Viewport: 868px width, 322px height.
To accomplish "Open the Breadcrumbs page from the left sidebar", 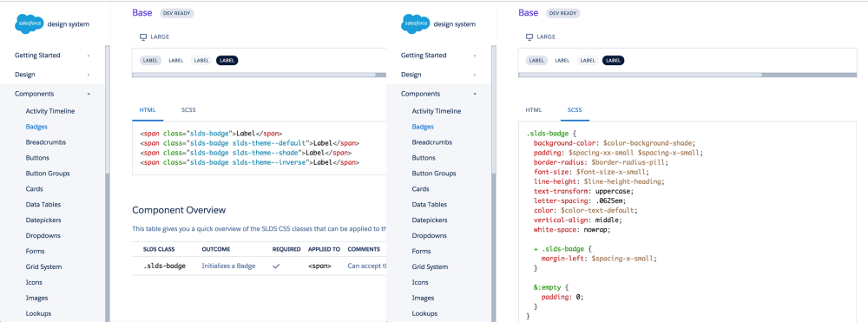I will click(x=45, y=142).
